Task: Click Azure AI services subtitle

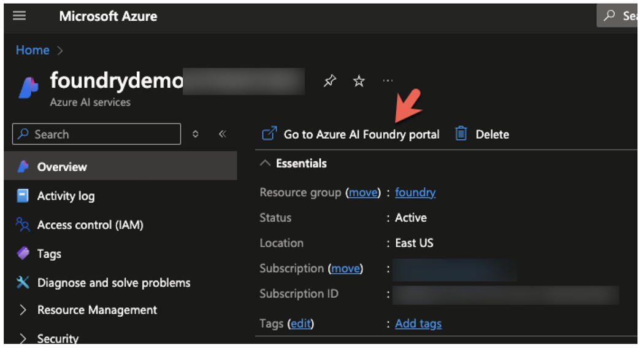Action: (x=90, y=102)
